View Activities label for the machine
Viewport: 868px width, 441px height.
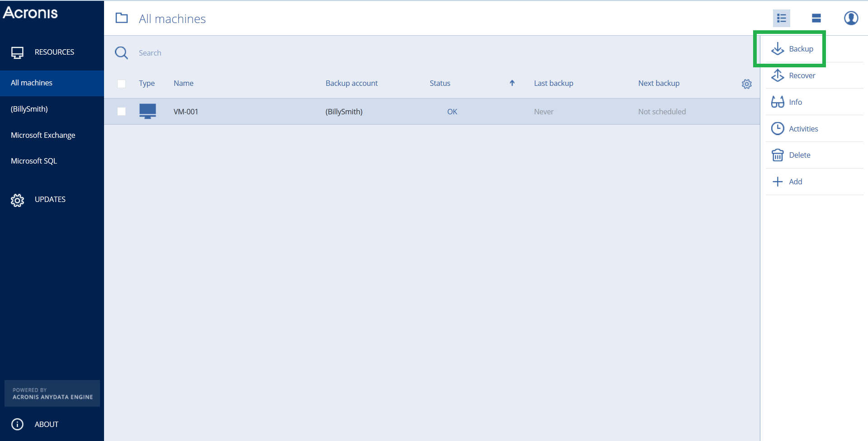click(803, 129)
